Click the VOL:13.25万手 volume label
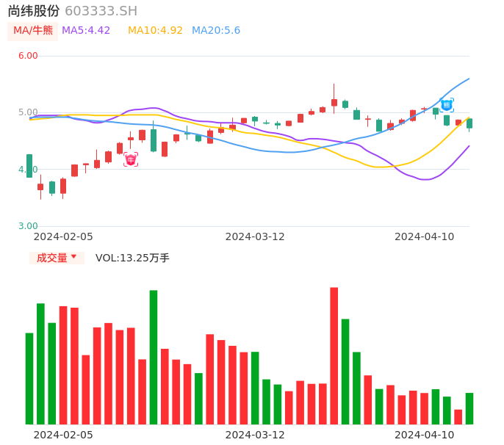The height and width of the screenshot is (445, 504). tap(132, 258)
